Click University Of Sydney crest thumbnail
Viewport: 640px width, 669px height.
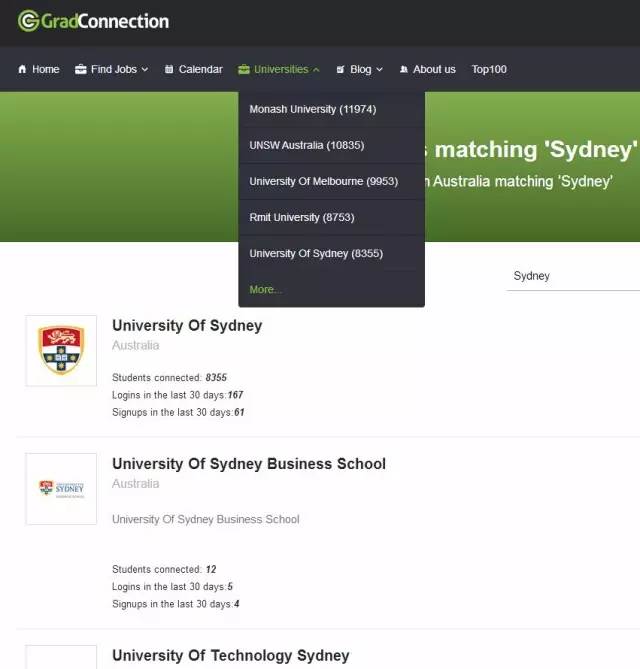pos(61,351)
